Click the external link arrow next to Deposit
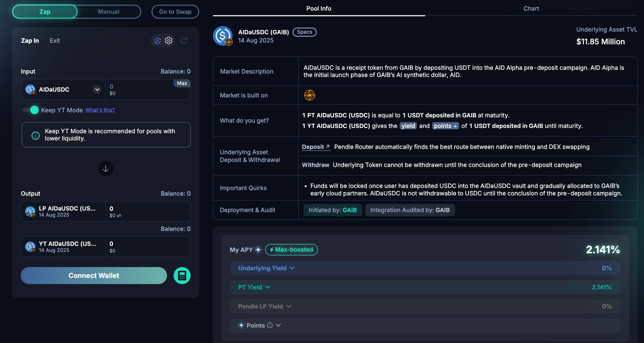This screenshot has width=644, height=343. coord(328,147)
